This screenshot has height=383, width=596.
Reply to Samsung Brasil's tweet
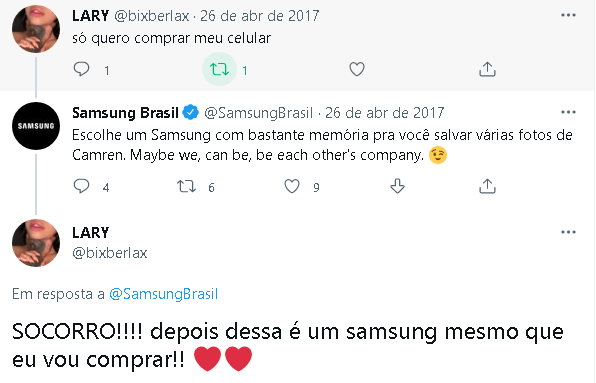81,186
